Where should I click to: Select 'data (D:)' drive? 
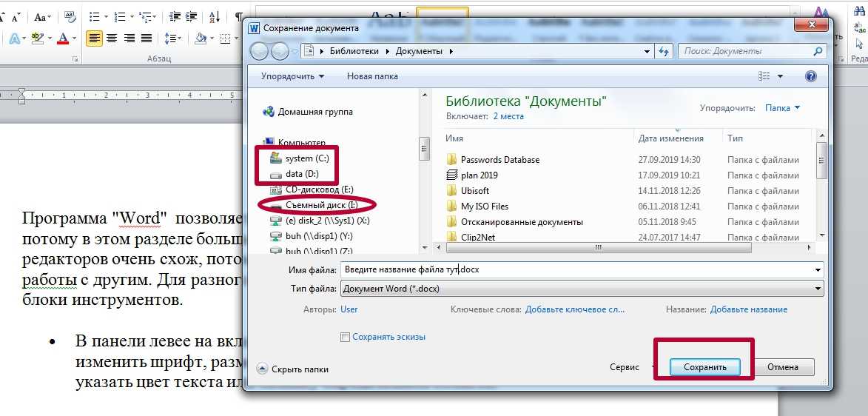294,174
